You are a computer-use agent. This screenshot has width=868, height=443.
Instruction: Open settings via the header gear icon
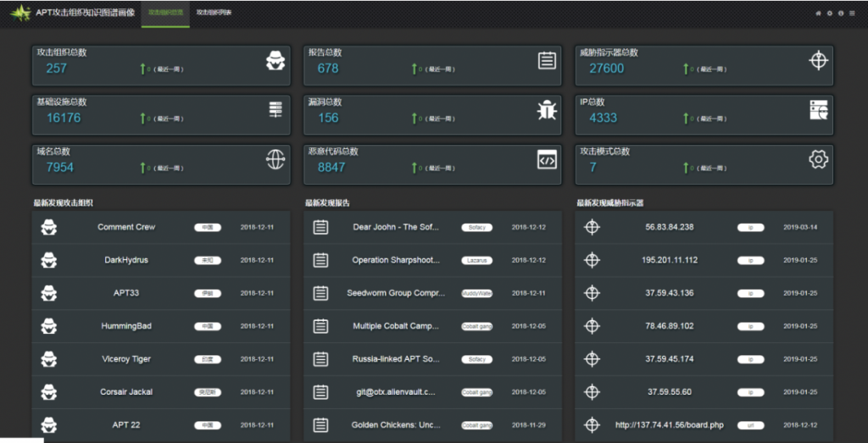point(829,14)
